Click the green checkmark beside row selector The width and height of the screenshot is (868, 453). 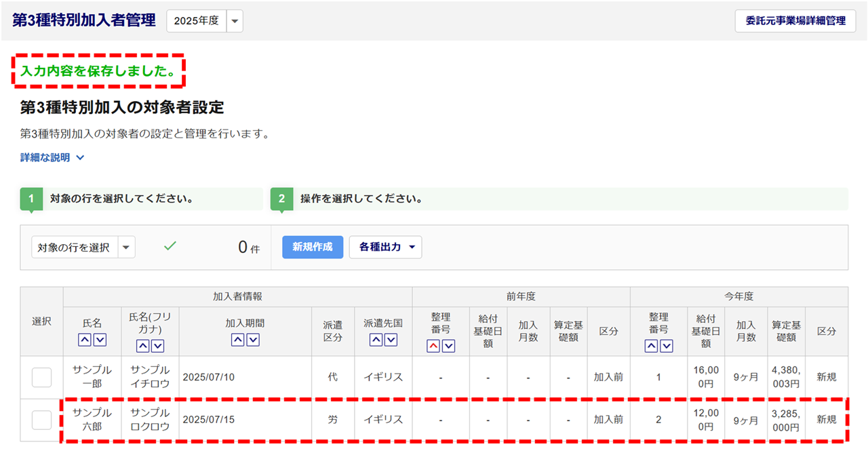tap(170, 246)
